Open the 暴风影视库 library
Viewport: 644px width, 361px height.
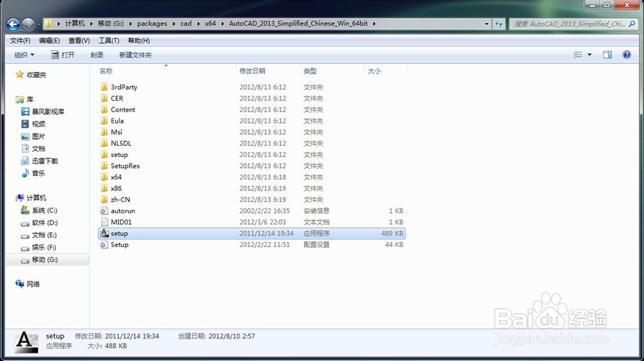click(43, 111)
